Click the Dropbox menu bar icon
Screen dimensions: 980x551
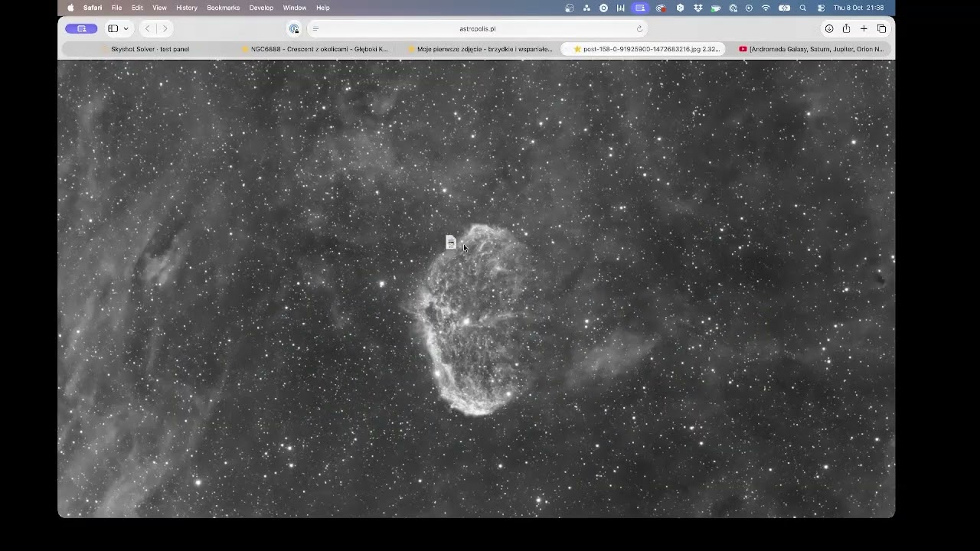697,8
